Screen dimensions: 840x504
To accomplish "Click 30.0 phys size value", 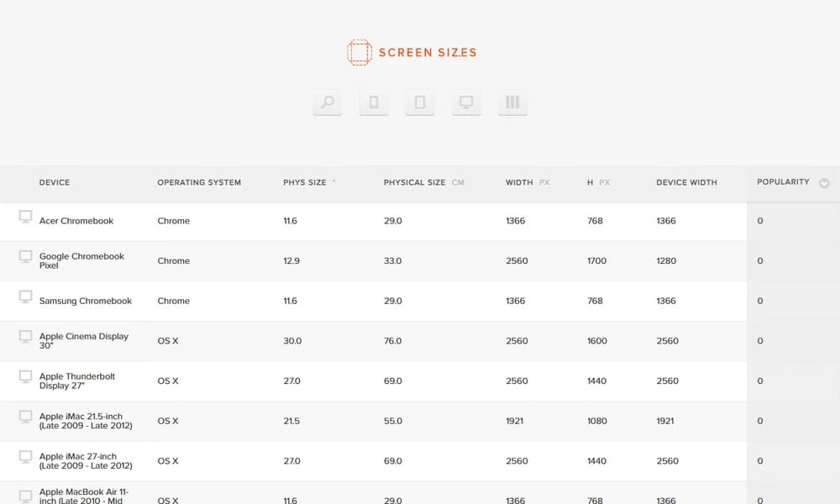I will (x=292, y=341).
